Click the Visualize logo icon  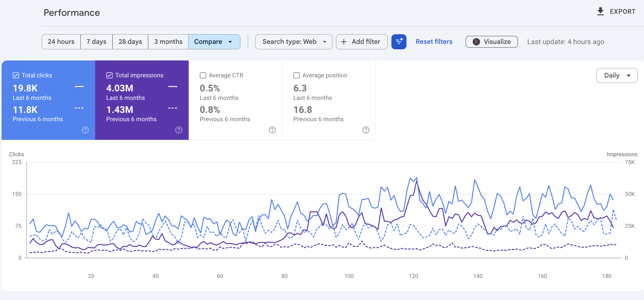(476, 42)
